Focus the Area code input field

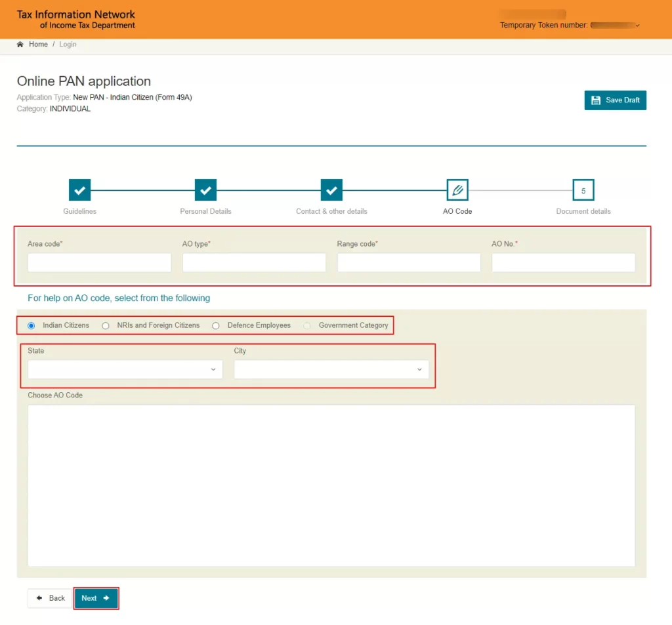100,262
